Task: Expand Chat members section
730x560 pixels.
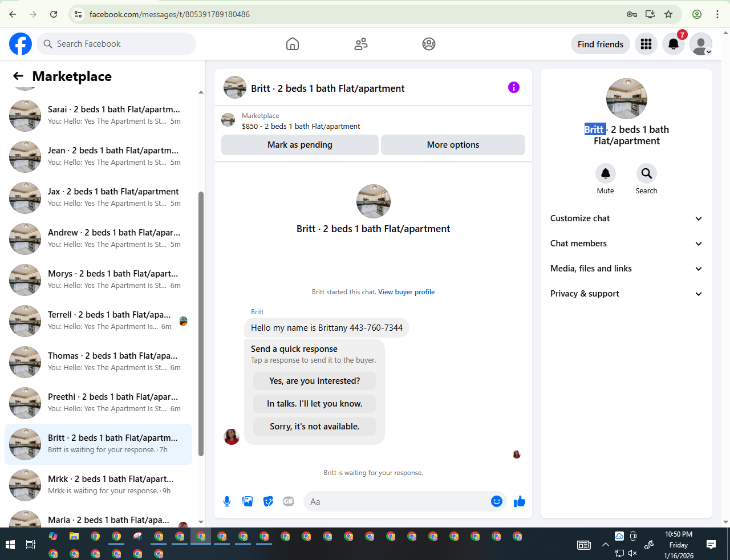Action: pos(626,244)
